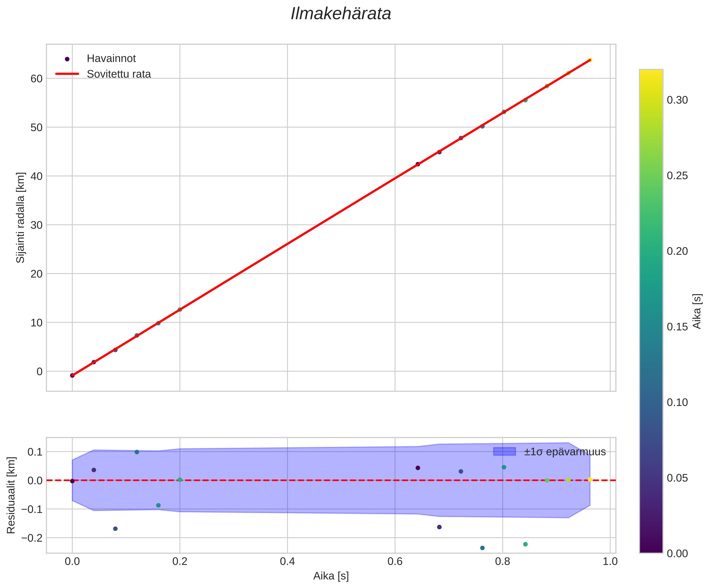Image resolution: width=709 pixels, height=588 pixels.
Task: Click the residual point near -0.17 at 0.08 s
Action: coord(115,529)
